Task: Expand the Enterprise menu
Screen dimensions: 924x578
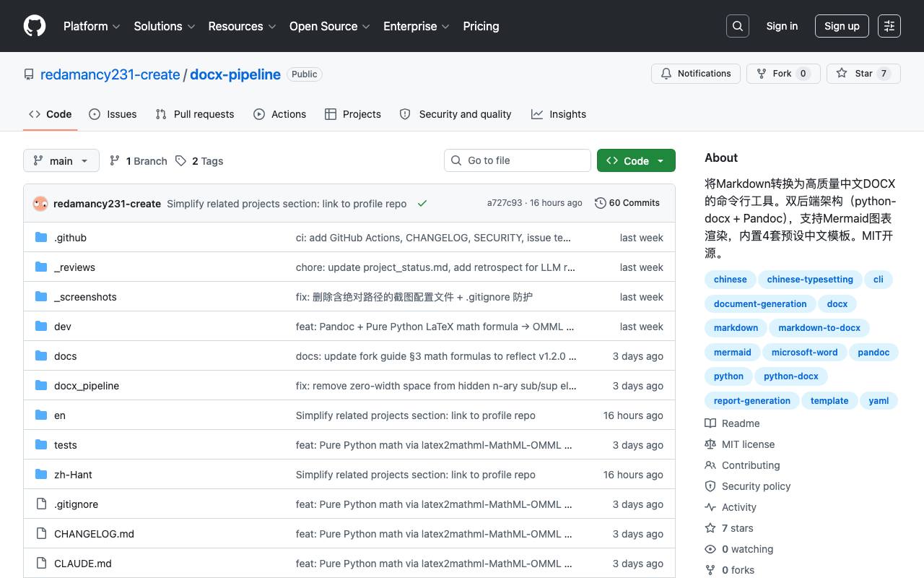Action: coord(417,26)
